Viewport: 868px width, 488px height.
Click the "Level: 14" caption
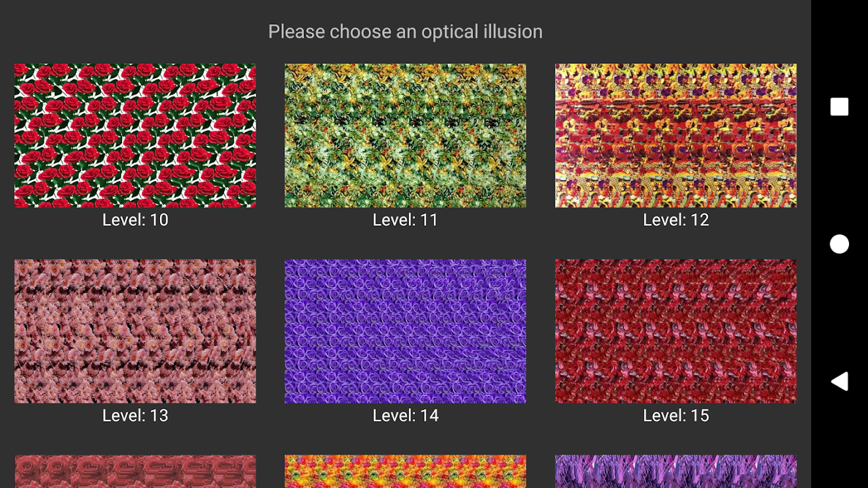405,415
